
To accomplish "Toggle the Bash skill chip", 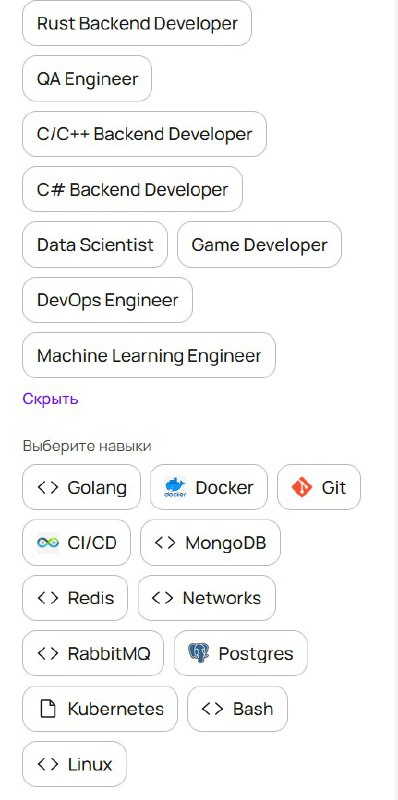I will 237,709.
